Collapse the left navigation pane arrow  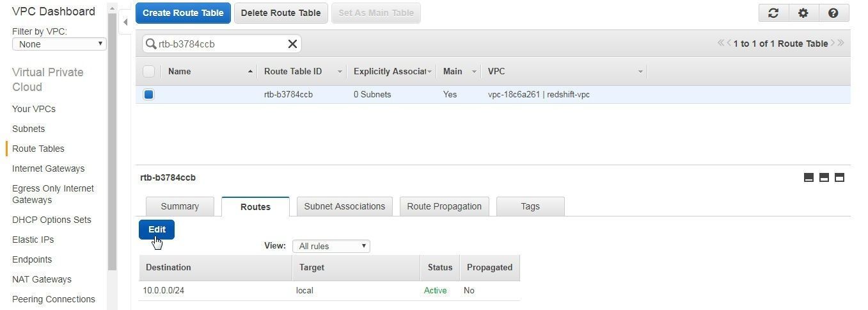pos(125,22)
